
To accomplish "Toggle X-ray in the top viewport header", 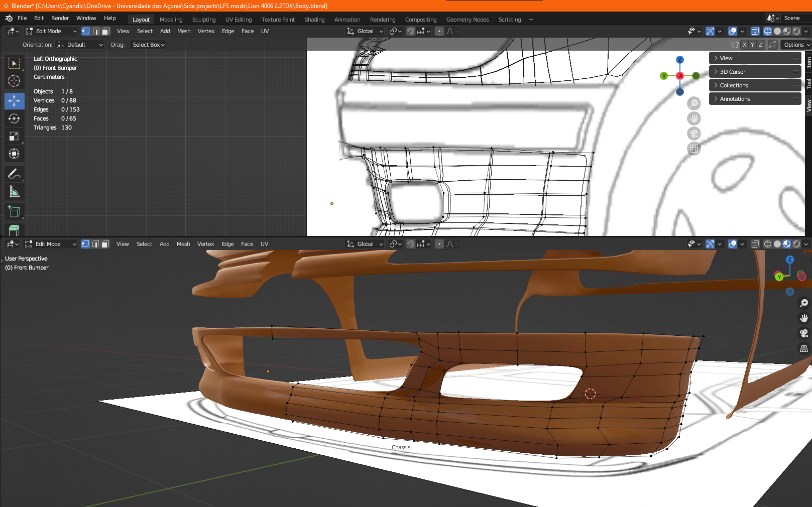I will (755, 31).
